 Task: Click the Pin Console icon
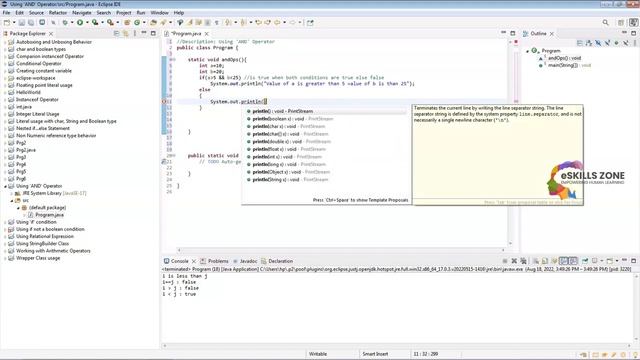pos(585,261)
